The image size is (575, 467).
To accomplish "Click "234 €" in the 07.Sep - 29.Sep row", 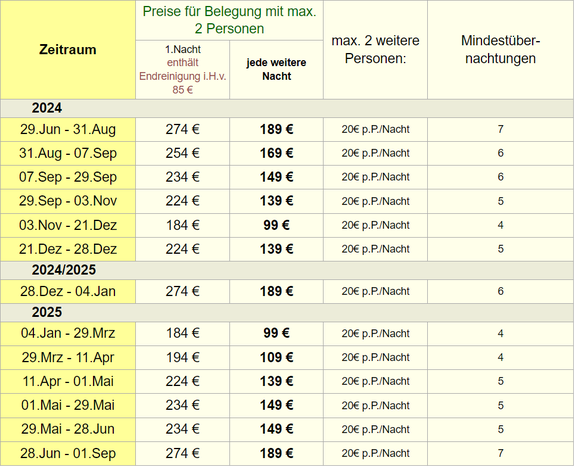I will (x=183, y=177).
